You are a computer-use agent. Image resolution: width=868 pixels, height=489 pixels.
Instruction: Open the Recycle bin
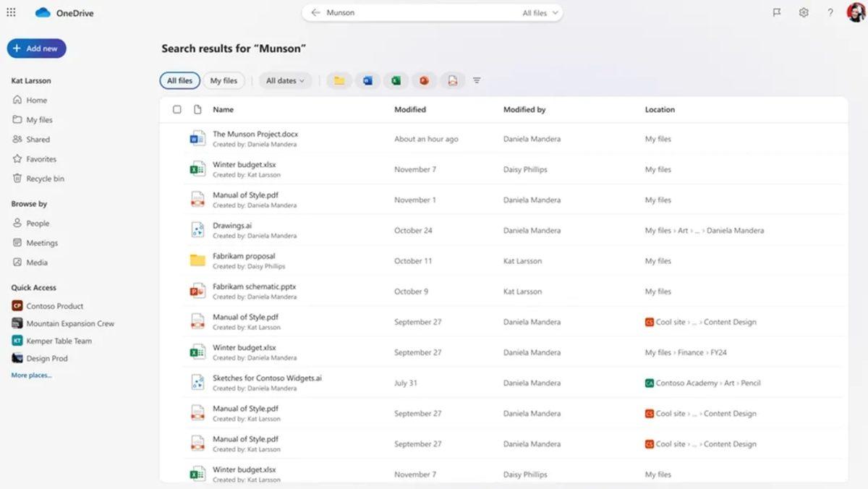43,178
